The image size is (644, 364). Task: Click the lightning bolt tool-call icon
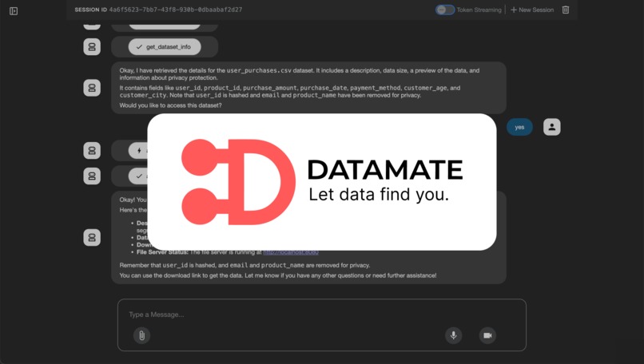point(139,151)
